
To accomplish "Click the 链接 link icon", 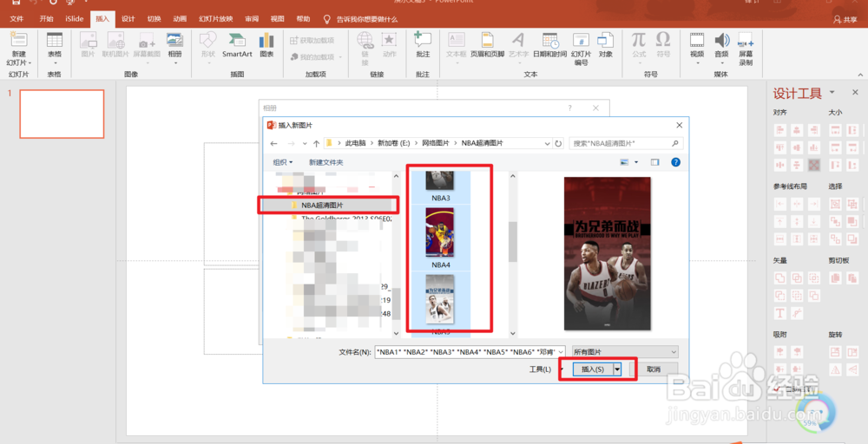I will pos(365,49).
